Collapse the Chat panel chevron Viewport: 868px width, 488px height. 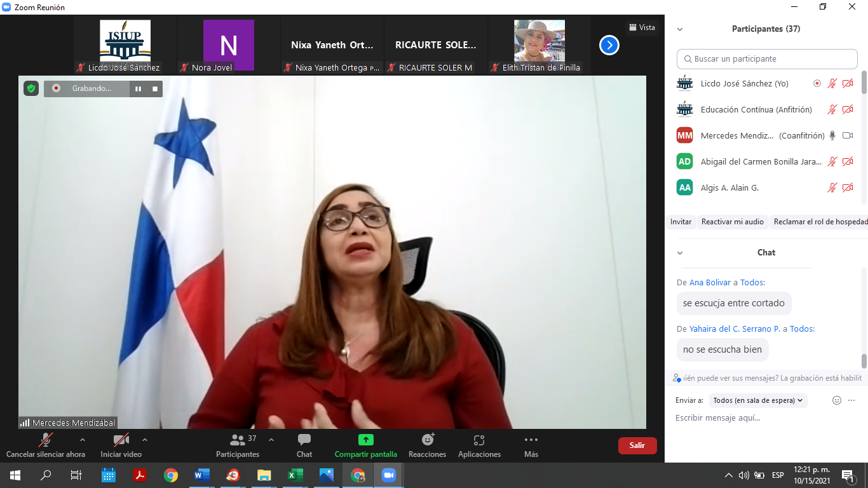coord(680,253)
